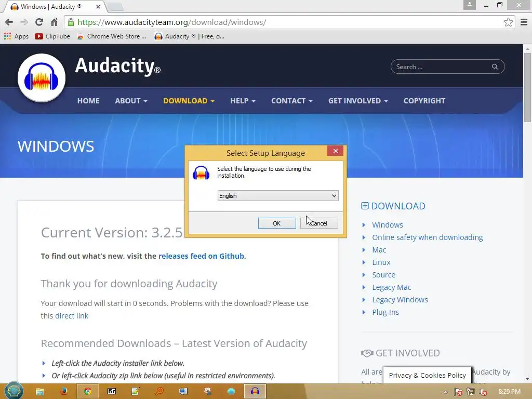Open 7-Zip from the taskbar

112,392
